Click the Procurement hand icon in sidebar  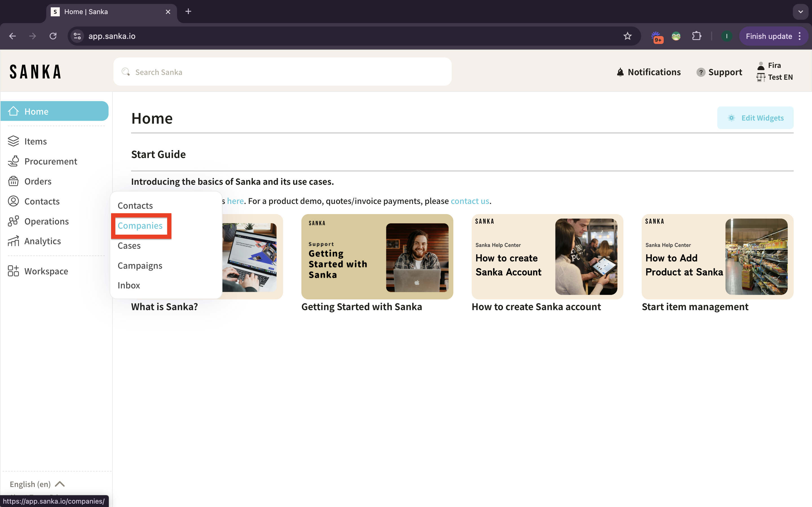(14, 161)
